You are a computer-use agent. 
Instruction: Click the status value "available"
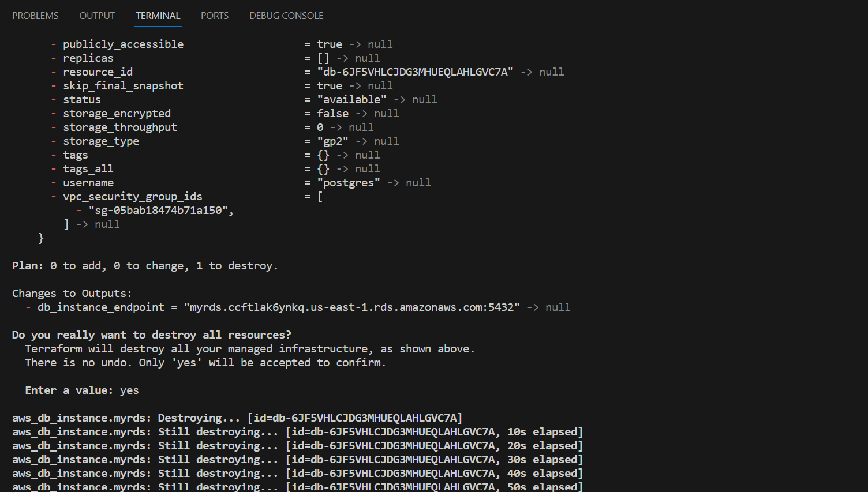351,99
